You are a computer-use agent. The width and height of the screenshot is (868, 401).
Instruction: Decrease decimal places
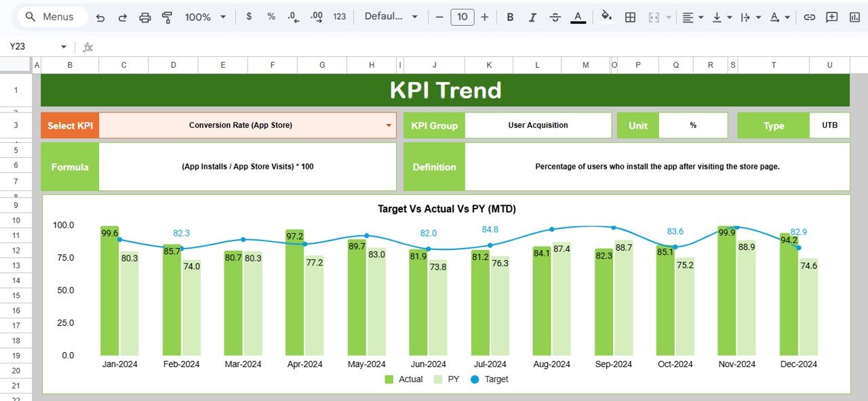[x=293, y=16]
